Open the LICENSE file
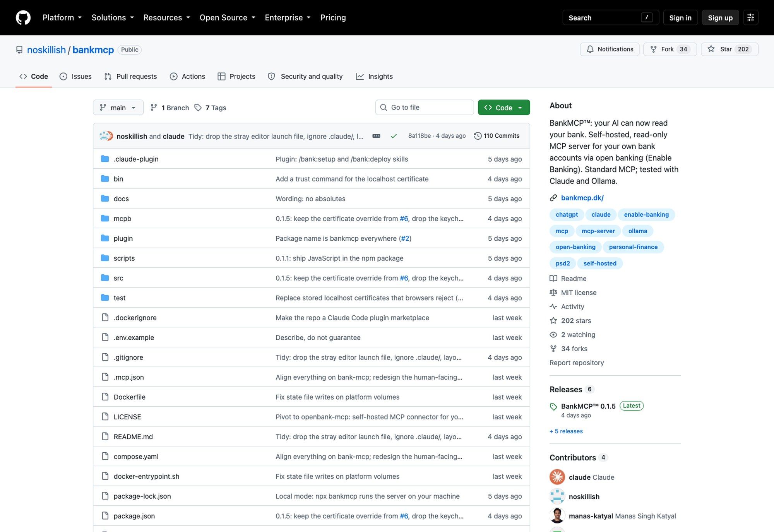The height and width of the screenshot is (532, 774). (127, 417)
